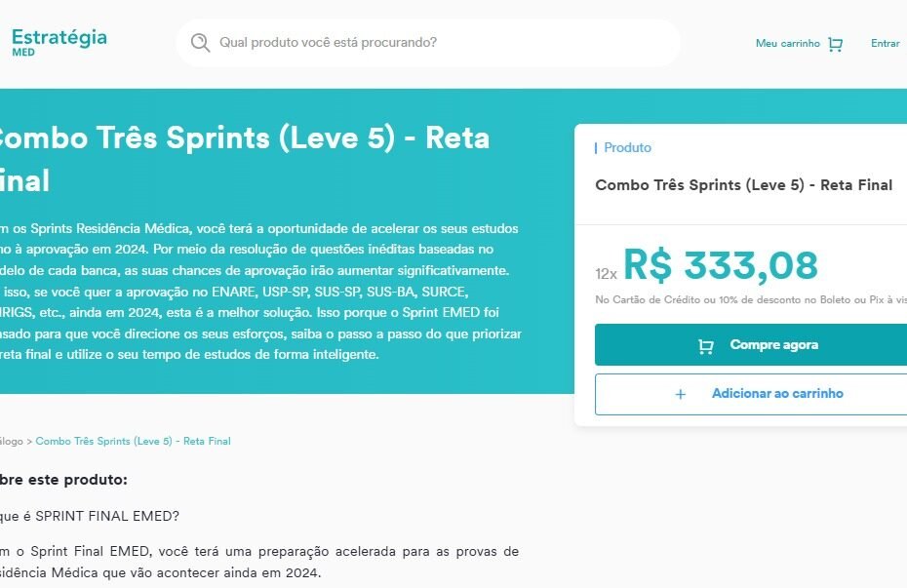Click the SPRINT FINAL EMED question text
The height and width of the screenshot is (588, 907).
click(90, 516)
